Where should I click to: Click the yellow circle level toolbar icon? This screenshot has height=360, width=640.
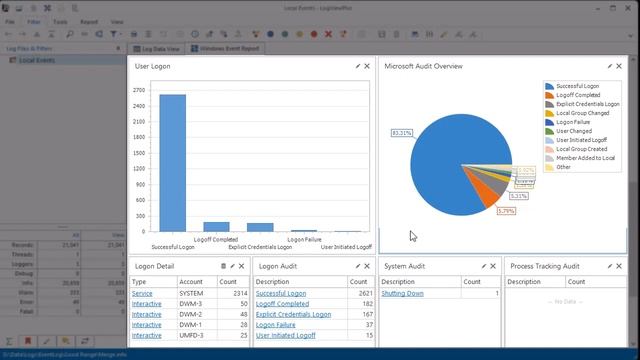[x=300, y=34]
